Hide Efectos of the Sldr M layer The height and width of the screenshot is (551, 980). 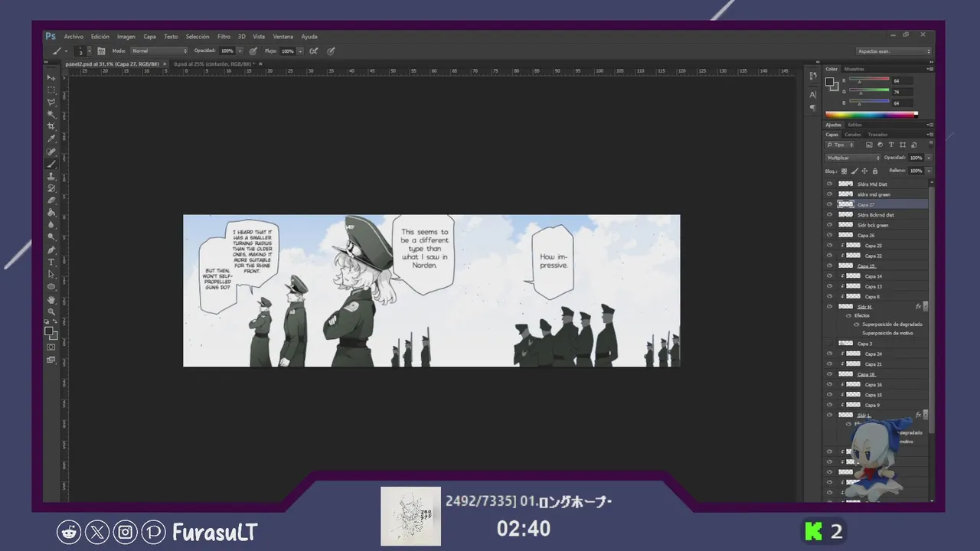coord(849,315)
